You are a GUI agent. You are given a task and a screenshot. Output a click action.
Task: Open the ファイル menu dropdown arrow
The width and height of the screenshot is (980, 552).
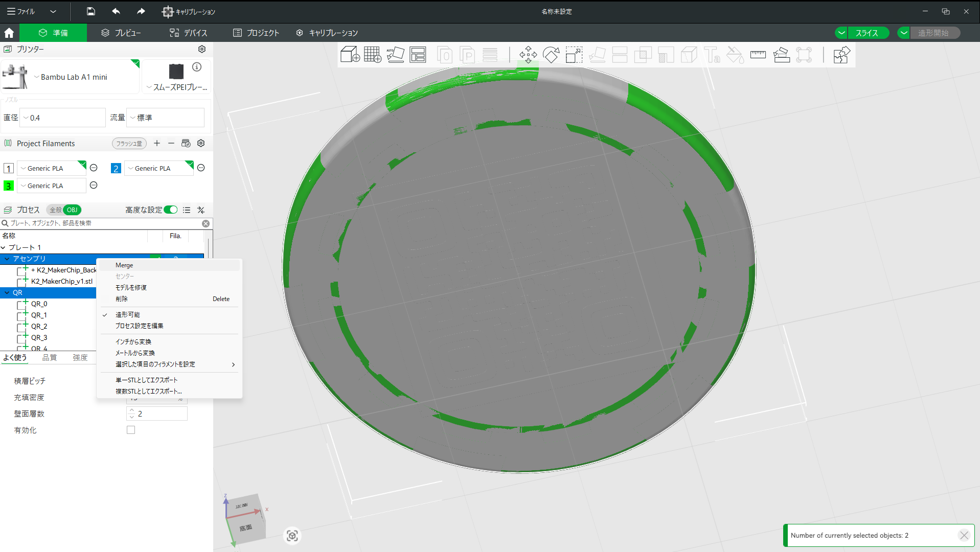tap(53, 11)
